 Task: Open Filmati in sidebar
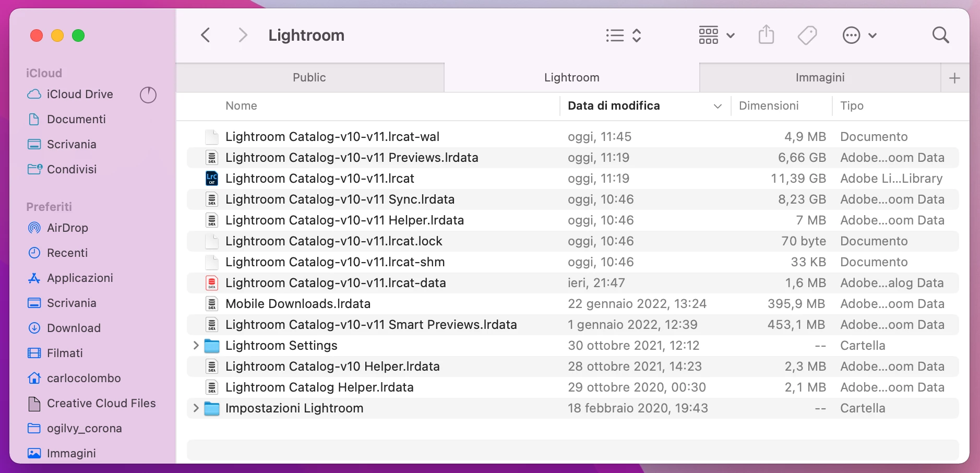(x=65, y=353)
